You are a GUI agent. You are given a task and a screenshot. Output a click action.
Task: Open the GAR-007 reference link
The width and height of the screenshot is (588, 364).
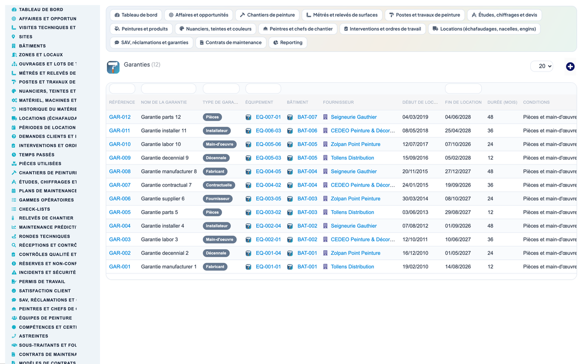pyautogui.click(x=120, y=185)
